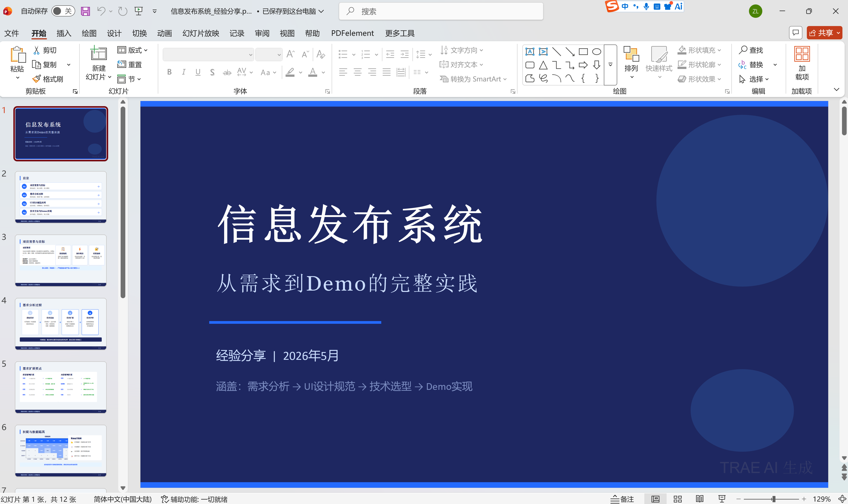The image size is (848, 504).
Task: Pick the triangle shape in gallery
Action: tap(543, 65)
